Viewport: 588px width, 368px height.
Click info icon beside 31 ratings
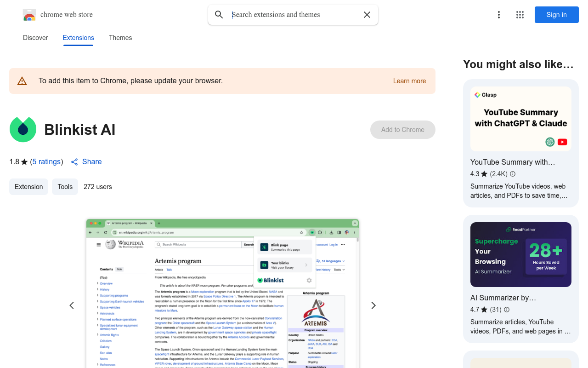coord(506,310)
